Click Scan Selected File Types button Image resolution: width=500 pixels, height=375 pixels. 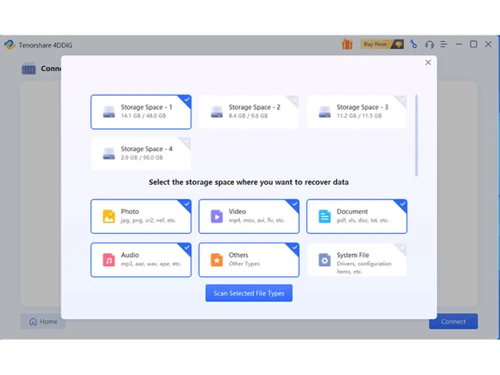pyautogui.click(x=249, y=293)
